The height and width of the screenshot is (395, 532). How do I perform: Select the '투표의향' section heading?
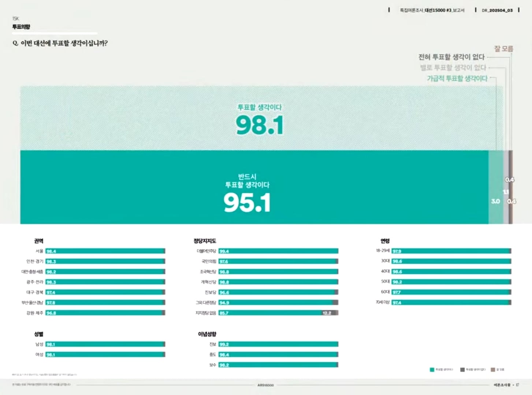pos(21,27)
